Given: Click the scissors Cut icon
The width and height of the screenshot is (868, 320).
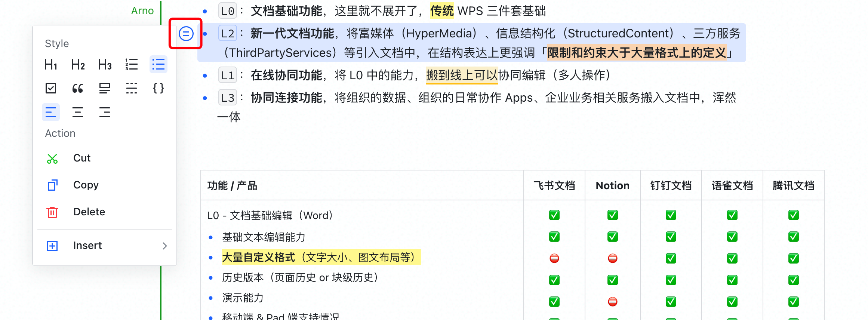Looking at the screenshot, I should (x=52, y=159).
